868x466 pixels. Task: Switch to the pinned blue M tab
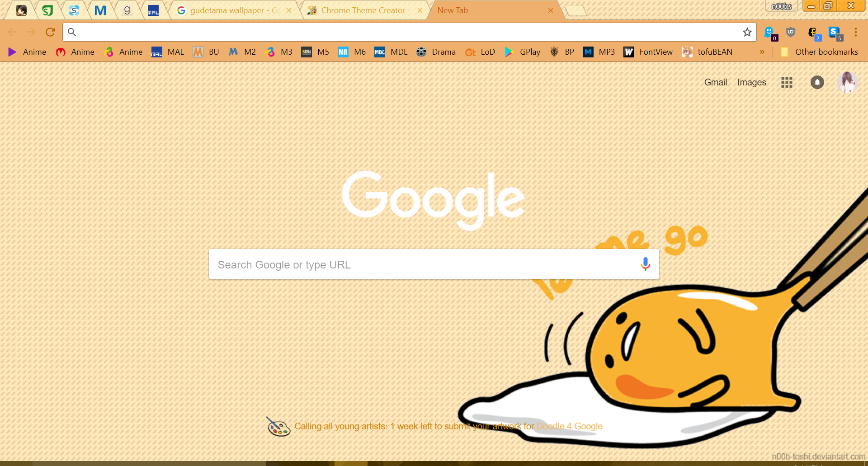coord(100,10)
